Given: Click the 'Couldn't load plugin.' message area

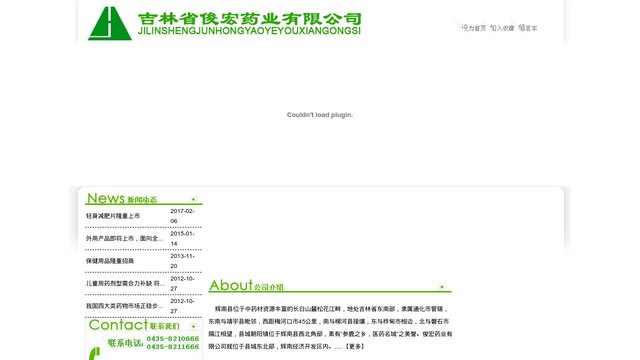Looking at the screenshot, I should [x=320, y=115].
